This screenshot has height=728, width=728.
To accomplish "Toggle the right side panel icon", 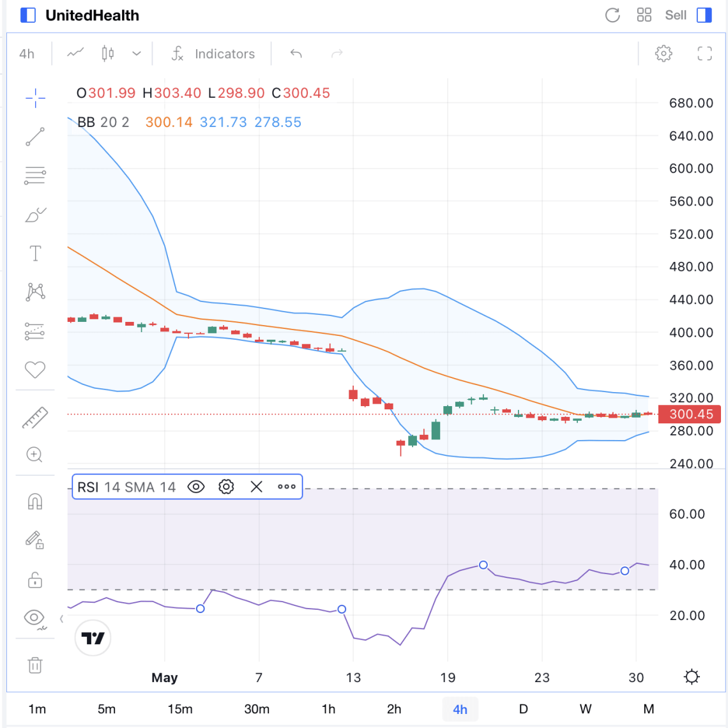I will click(x=704, y=15).
